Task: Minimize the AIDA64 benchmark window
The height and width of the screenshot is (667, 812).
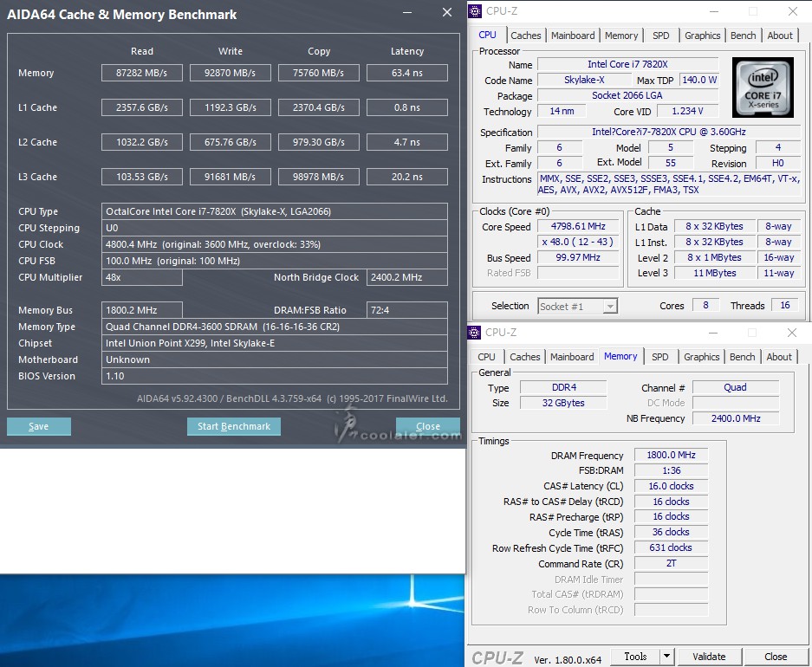Action: 407,12
